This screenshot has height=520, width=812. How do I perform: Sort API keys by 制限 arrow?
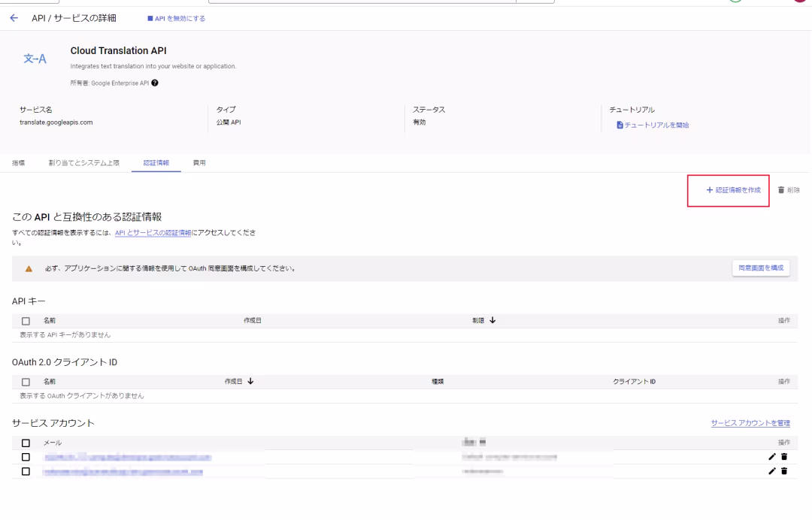point(492,320)
